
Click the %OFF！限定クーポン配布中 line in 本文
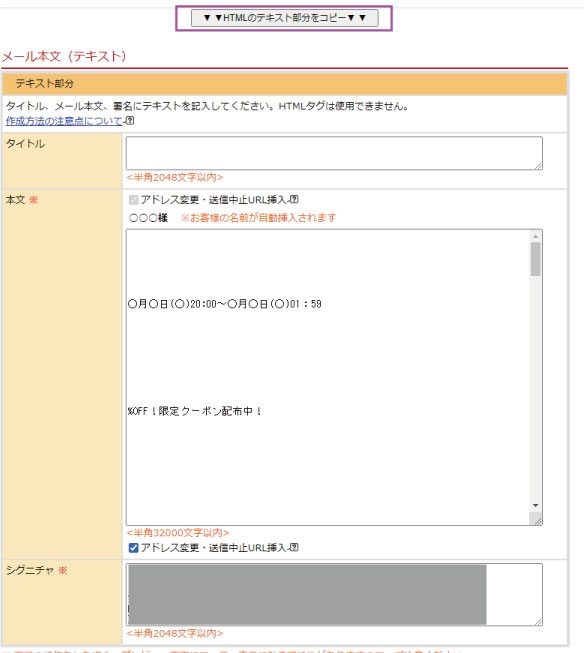195,411
